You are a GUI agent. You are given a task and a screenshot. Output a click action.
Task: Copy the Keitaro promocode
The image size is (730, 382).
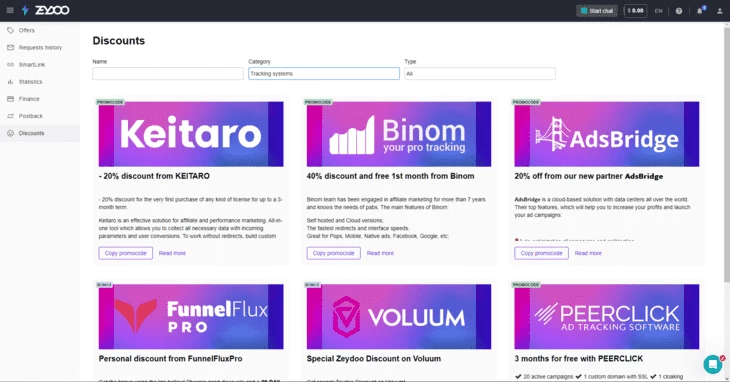coord(126,253)
